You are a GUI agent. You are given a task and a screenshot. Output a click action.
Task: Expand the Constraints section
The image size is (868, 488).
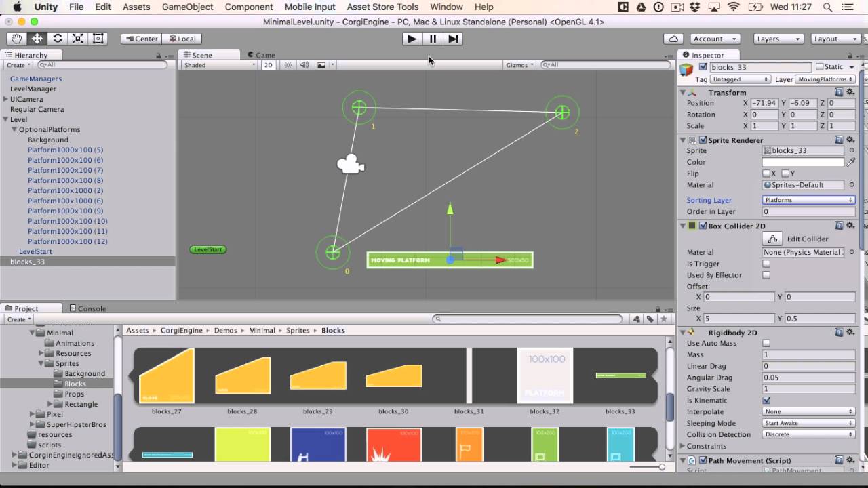coord(683,446)
